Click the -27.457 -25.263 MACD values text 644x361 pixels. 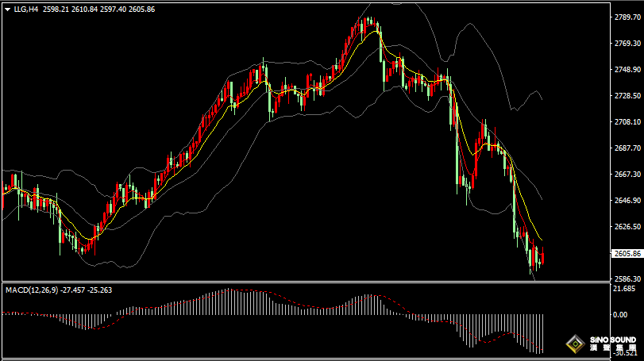[90, 290]
